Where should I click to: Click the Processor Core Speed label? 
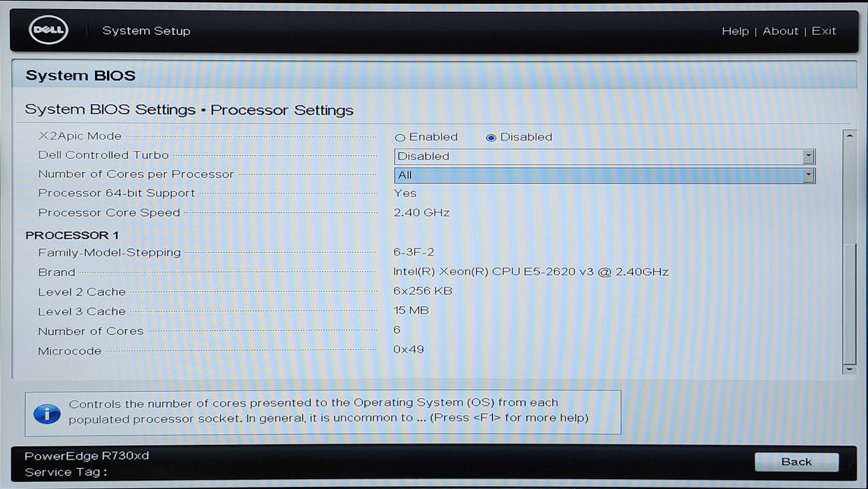[109, 212]
